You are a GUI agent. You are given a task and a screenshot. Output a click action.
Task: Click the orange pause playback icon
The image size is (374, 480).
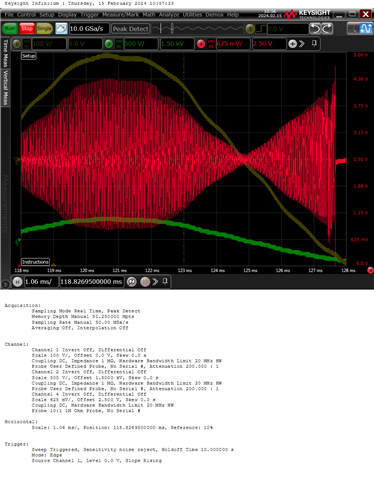click(145, 282)
